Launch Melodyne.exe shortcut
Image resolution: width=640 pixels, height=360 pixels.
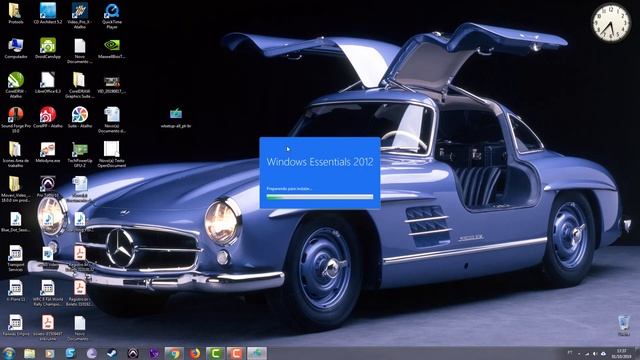coord(48,152)
